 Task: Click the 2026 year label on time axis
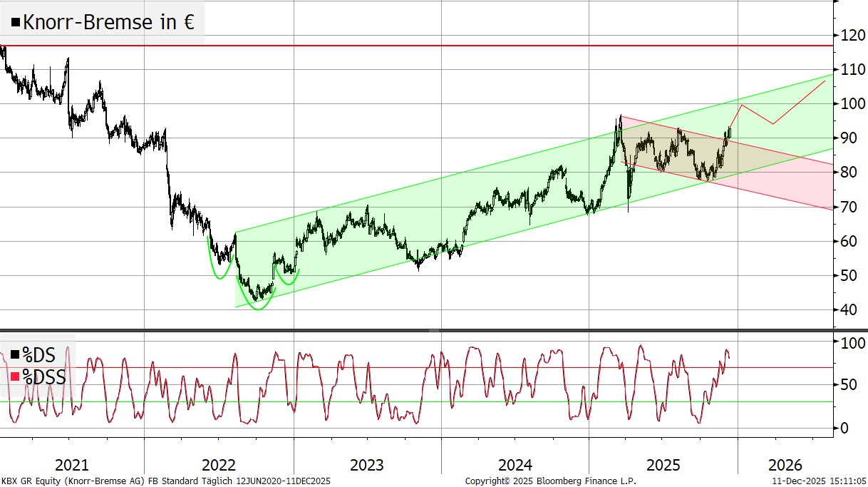tap(785, 466)
